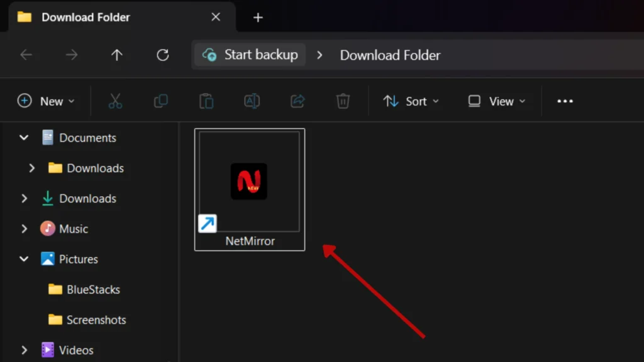Viewport: 644px width, 362px height.
Task: Refresh the current folder view
Action: pyautogui.click(x=162, y=55)
